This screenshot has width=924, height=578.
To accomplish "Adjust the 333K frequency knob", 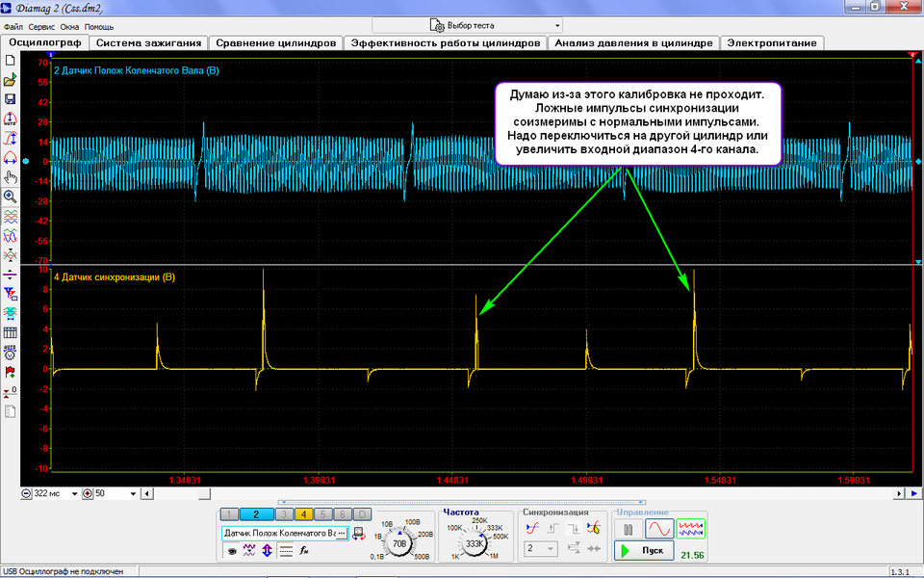I will pyautogui.click(x=475, y=543).
